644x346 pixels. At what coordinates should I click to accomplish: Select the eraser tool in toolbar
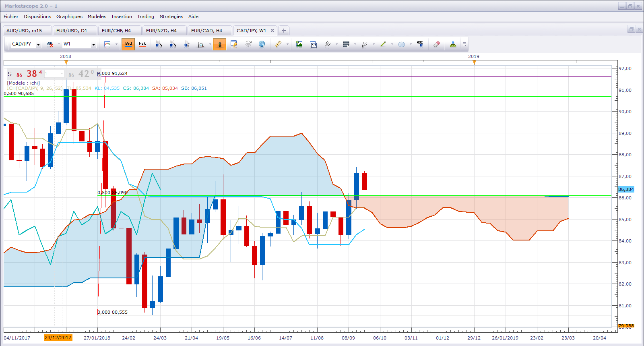(437, 44)
